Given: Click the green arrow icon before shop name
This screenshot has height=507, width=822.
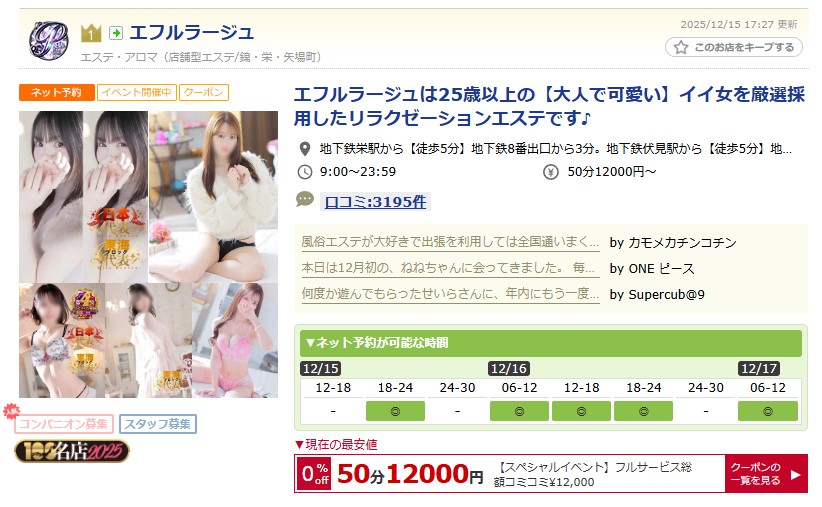Looking at the screenshot, I should coord(116,34).
